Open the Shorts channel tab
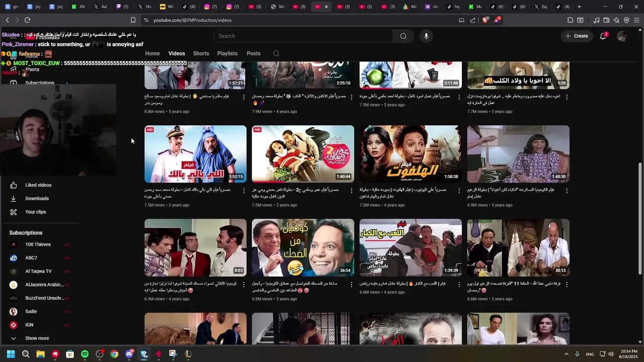The image size is (644, 362). click(x=201, y=53)
